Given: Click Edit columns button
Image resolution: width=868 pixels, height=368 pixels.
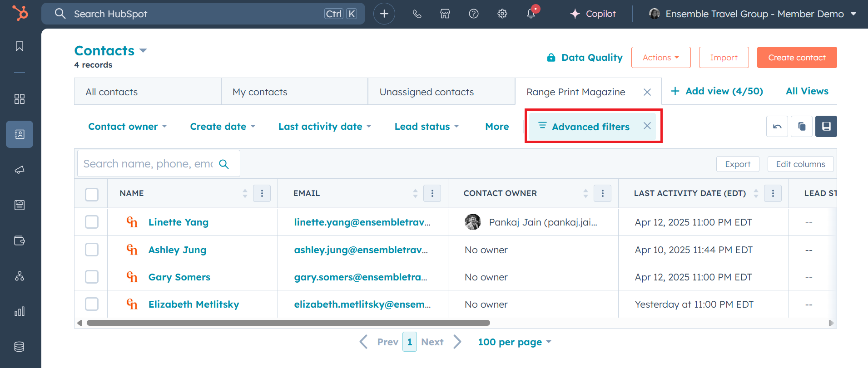Looking at the screenshot, I should coord(800,164).
